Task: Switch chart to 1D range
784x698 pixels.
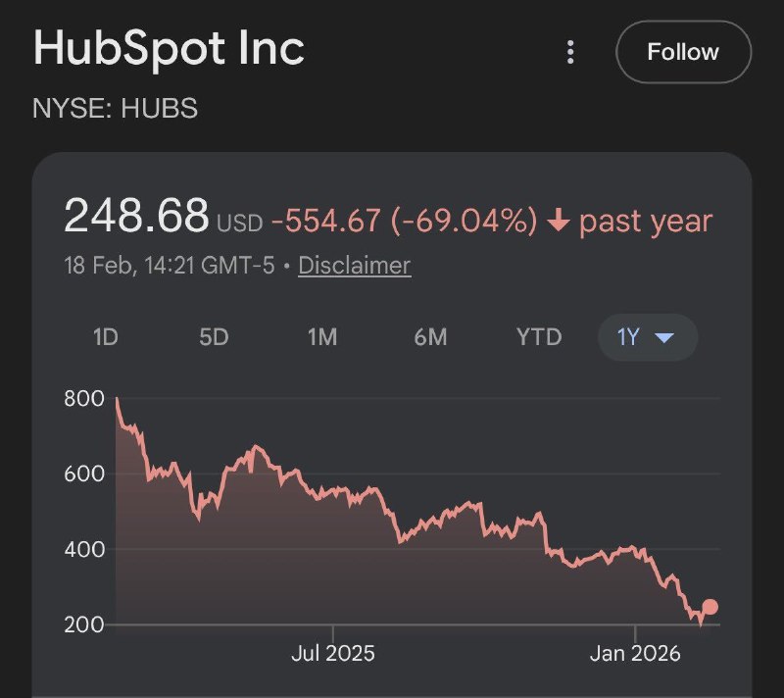Action: (105, 337)
